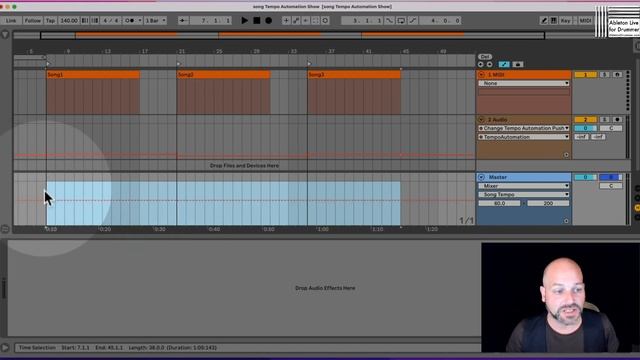
Task: Add automation lane on 2 Audio track
Action: tap(566, 155)
